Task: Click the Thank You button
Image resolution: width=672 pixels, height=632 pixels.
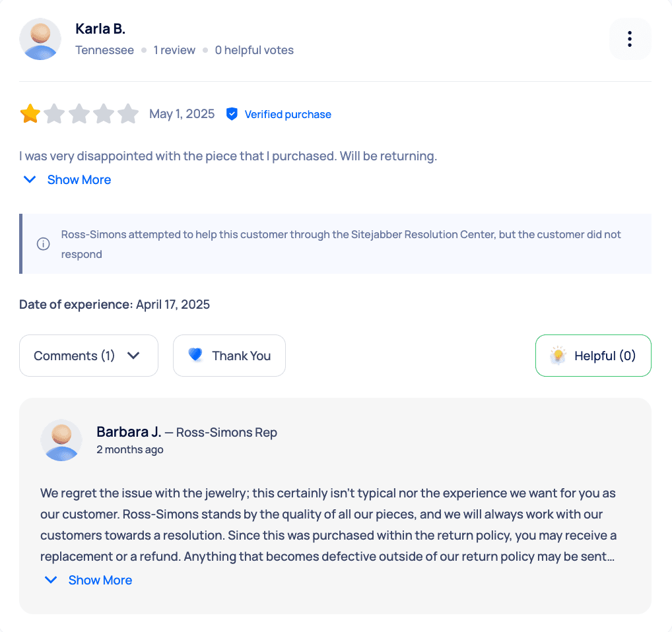Action: [x=229, y=356]
